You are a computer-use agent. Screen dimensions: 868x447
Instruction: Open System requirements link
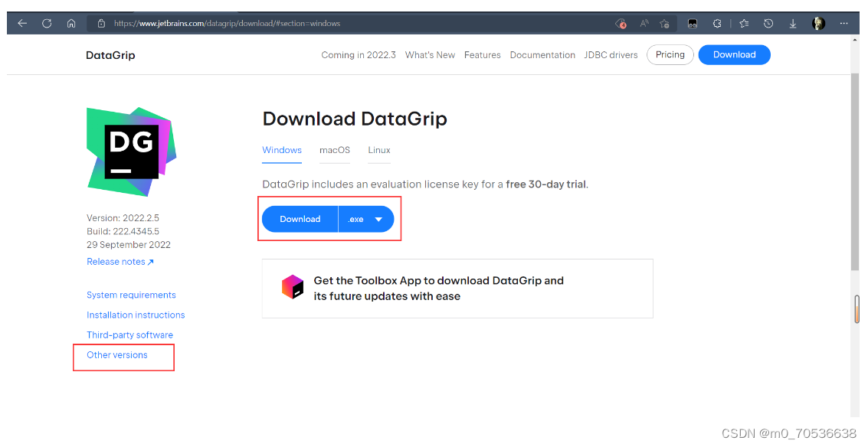[131, 295]
